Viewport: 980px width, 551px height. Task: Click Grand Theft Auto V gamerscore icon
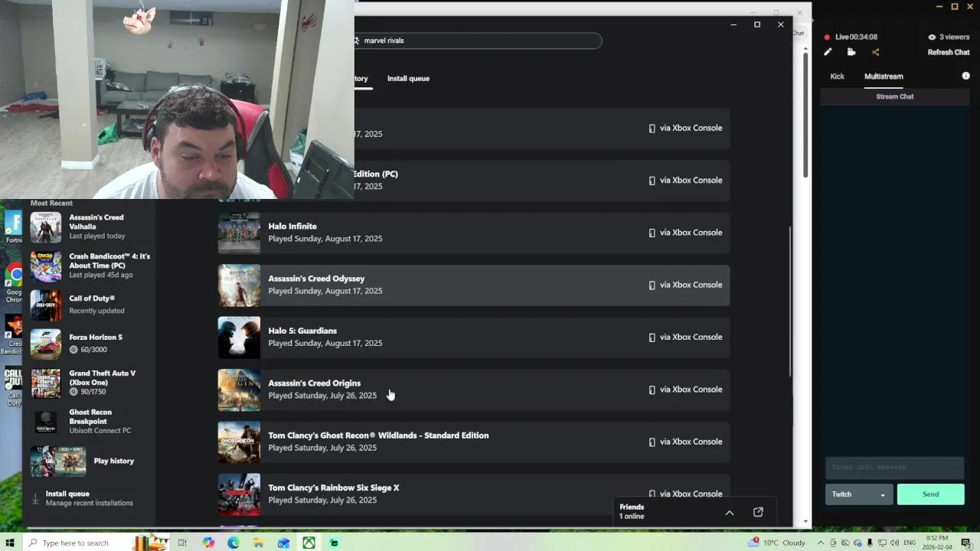click(x=73, y=391)
